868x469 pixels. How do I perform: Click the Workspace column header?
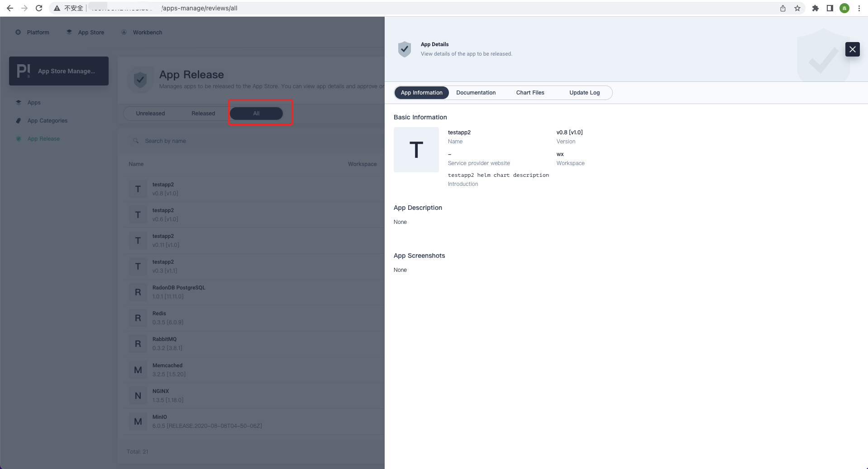[362, 164]
